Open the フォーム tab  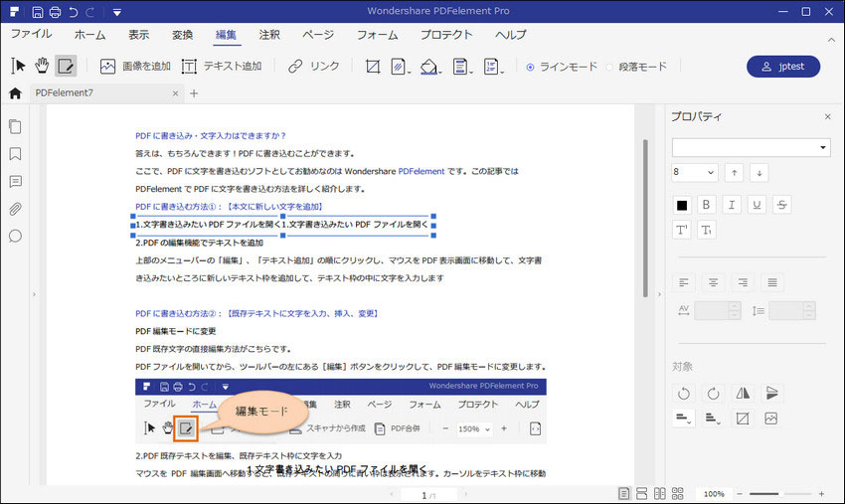tap(377, 35)
